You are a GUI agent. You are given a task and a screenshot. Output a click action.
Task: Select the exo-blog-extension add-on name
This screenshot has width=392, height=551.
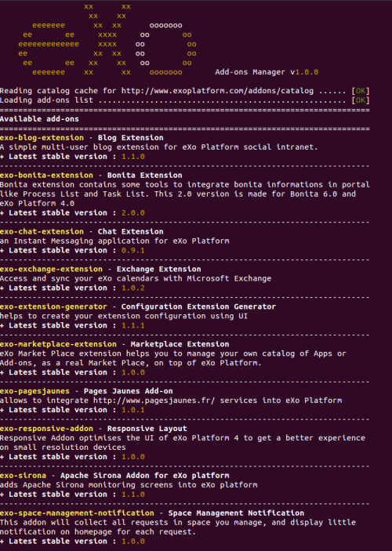[42, 138]
